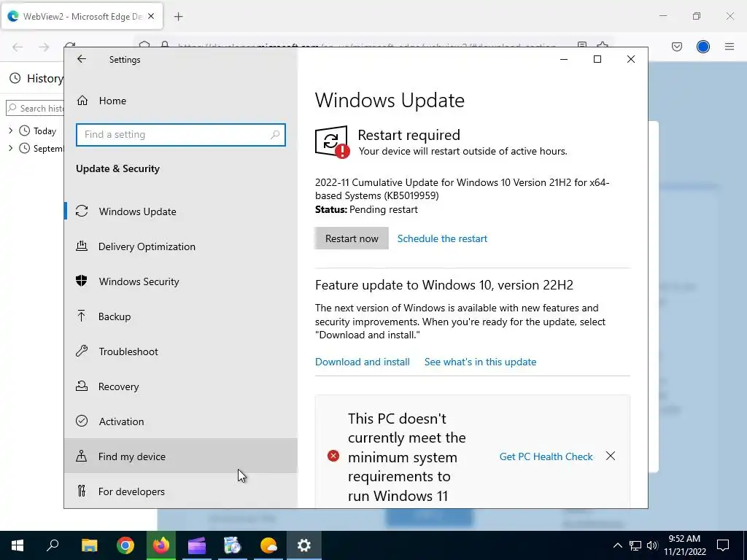Open the Windows Start menu
747x560 pixels.
click(x=18, y=545)
